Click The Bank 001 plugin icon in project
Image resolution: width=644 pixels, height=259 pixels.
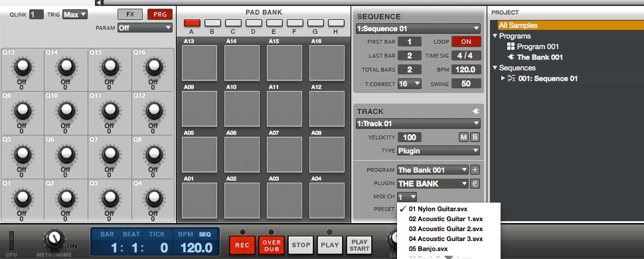pyautogui.click(x=511, y=57)
